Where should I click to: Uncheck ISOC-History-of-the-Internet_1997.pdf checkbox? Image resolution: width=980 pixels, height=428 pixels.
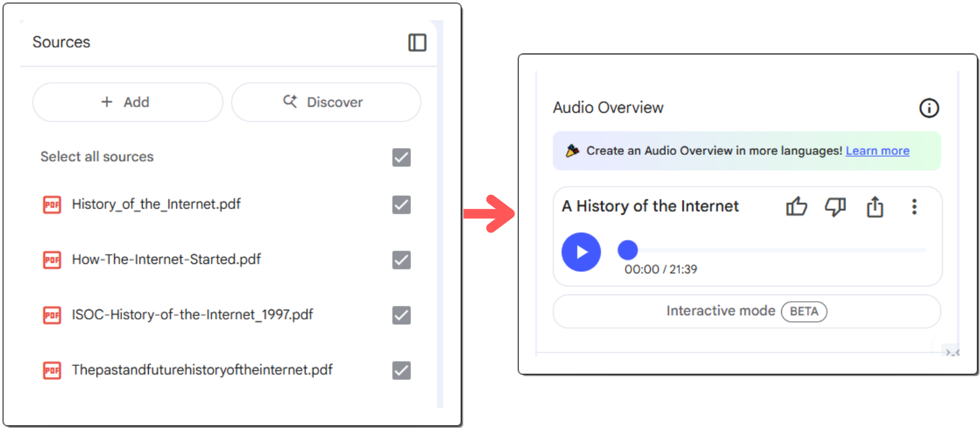(x=401, y=315)
